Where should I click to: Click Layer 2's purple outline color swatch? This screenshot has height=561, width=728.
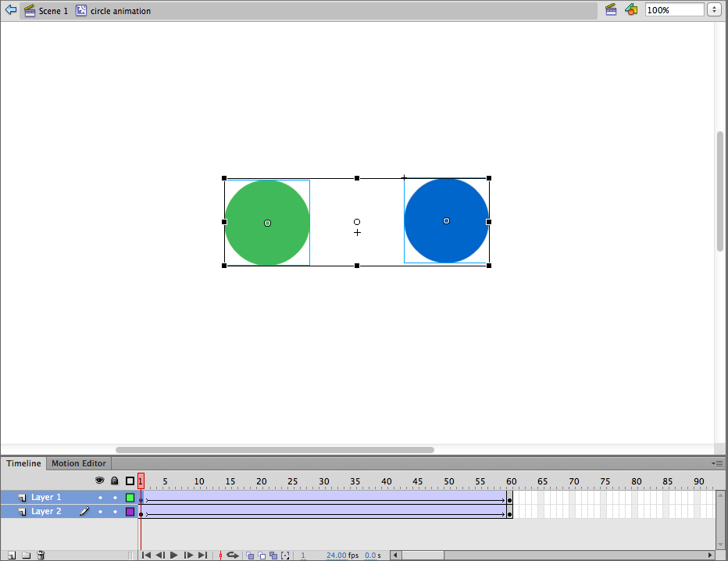click(x=130, y=512)
